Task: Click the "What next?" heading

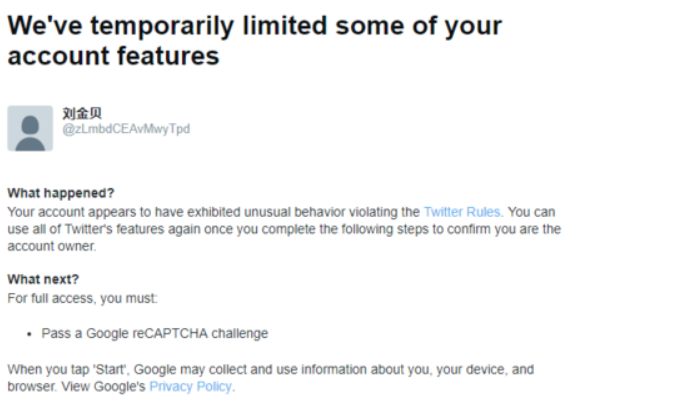Action: coord(43,279)
